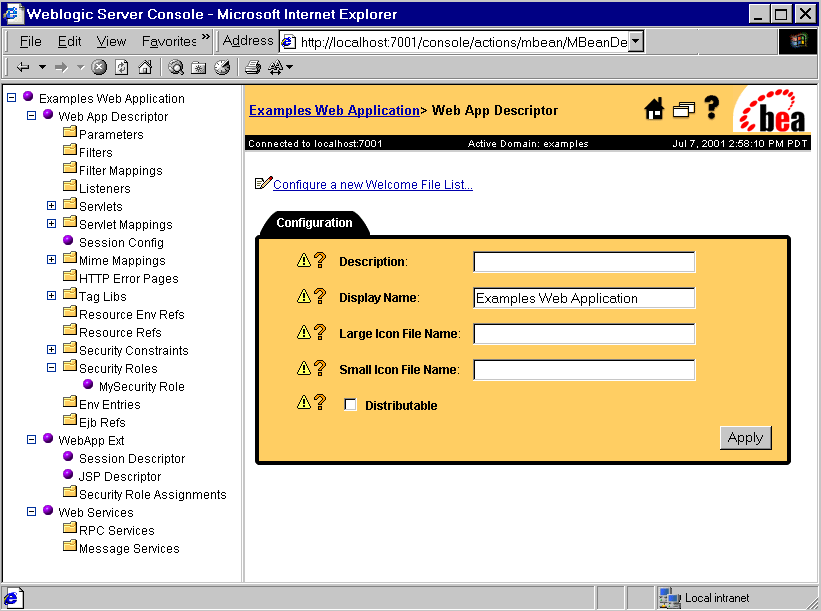821x611 pixels.
Task: Open the RPC Services folder
Action: click(x=116, y=530)
